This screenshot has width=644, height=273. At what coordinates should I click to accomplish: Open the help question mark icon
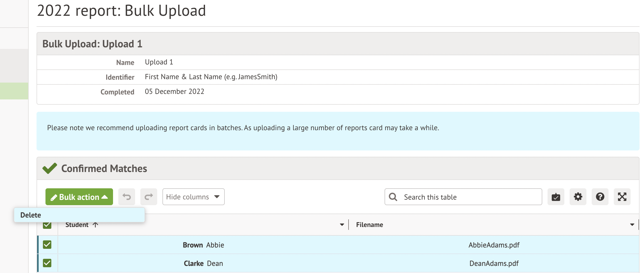(x=600, y=197)
